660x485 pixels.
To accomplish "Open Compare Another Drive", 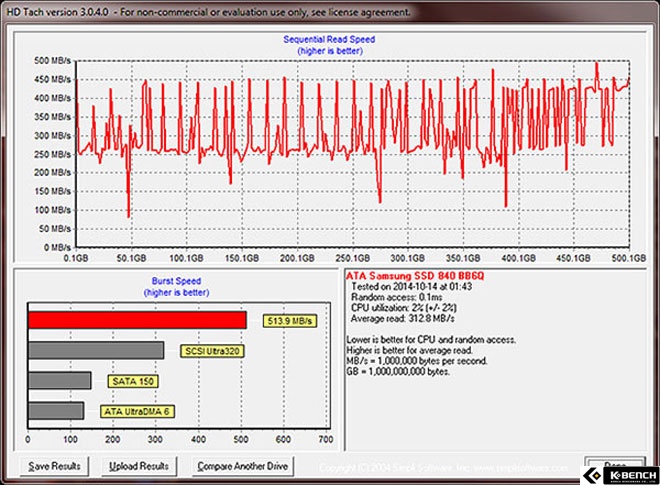I will pos(243,466).
